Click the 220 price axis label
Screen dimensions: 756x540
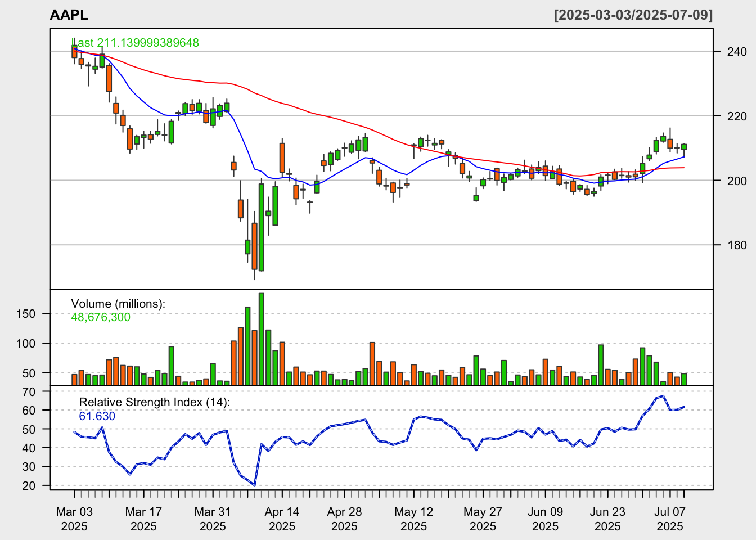(737, 116)
